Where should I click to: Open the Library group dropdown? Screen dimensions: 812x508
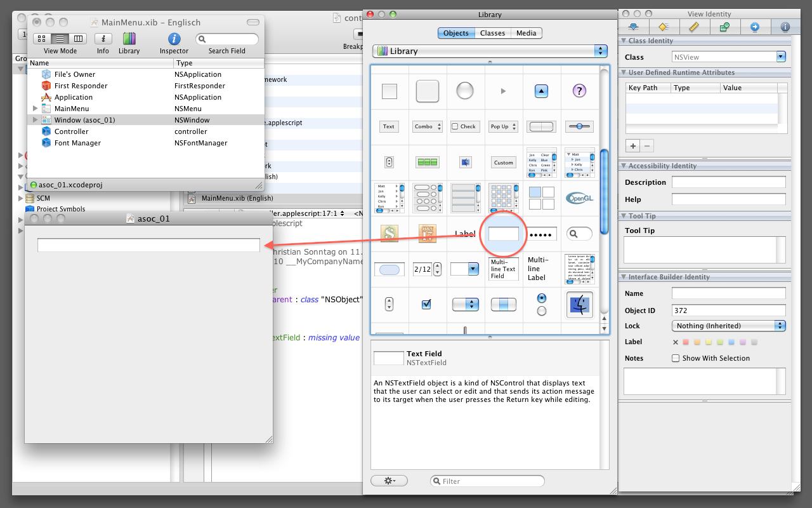(489, 51)
